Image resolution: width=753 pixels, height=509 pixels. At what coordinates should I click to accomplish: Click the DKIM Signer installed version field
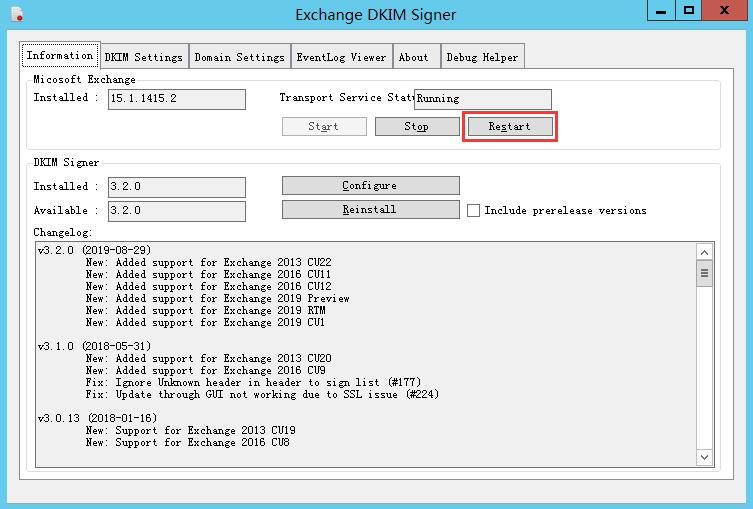[174, 187]
